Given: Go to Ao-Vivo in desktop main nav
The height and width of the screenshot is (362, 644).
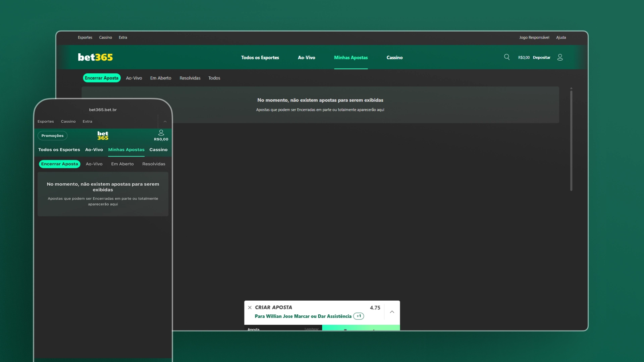Looking at the screenshot, I should [307, 58].
